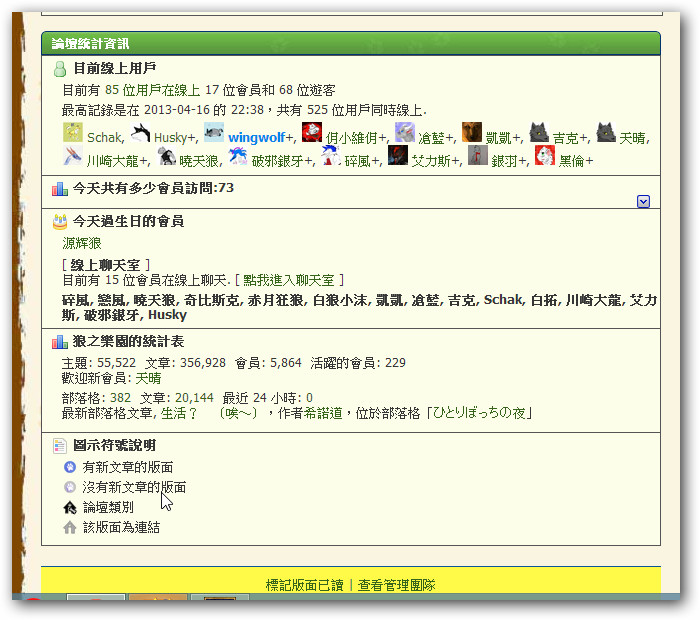Click the 圖示符號說明 document icon
The image size is (700, 620).
coord(59,445)
